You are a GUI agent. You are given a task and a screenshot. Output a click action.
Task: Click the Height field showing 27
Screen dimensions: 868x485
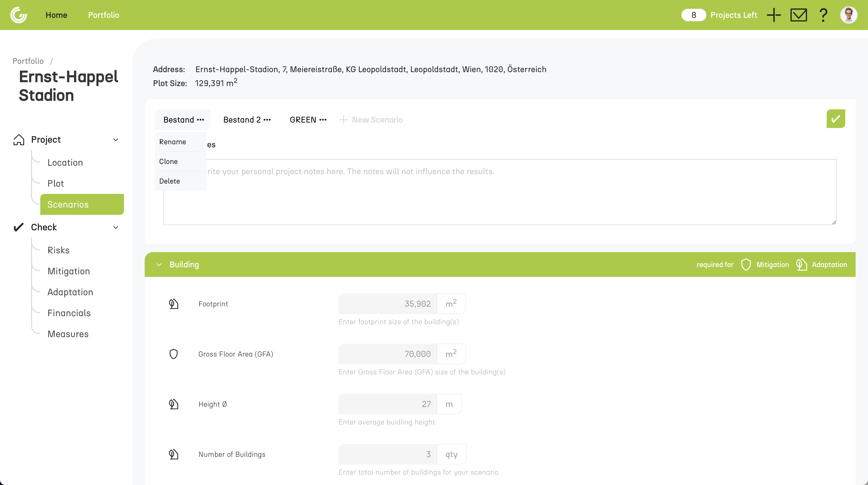tap(388, 404)
